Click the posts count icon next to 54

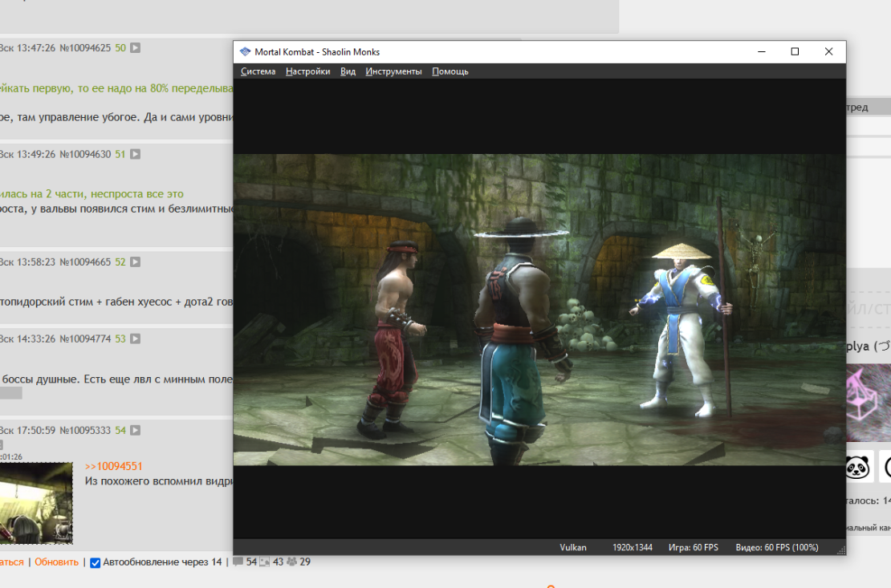(x=238, y=562)
